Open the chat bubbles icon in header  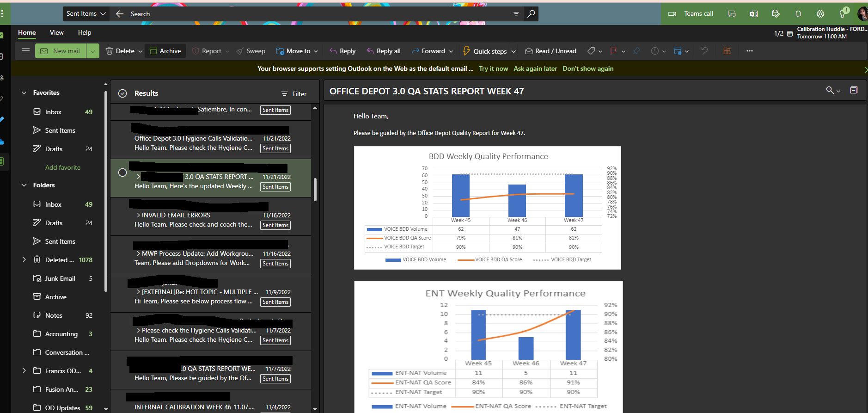(x=731, y=14)
